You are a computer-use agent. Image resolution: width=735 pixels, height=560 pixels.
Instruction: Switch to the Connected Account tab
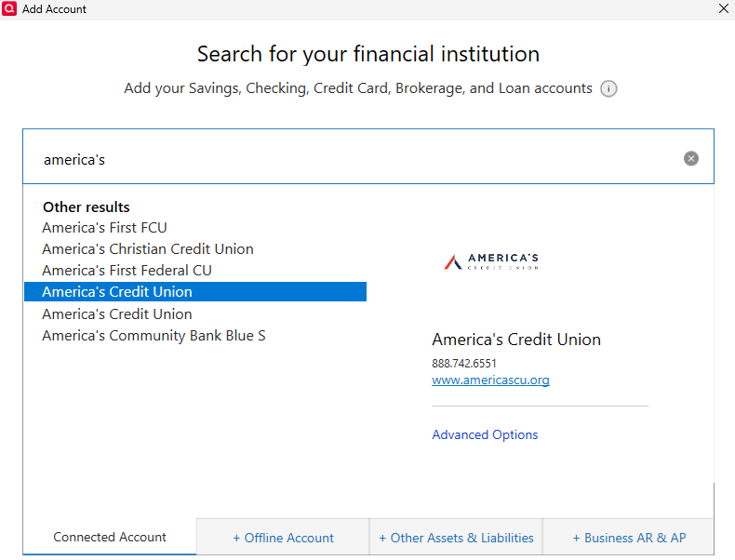[110, 537]
